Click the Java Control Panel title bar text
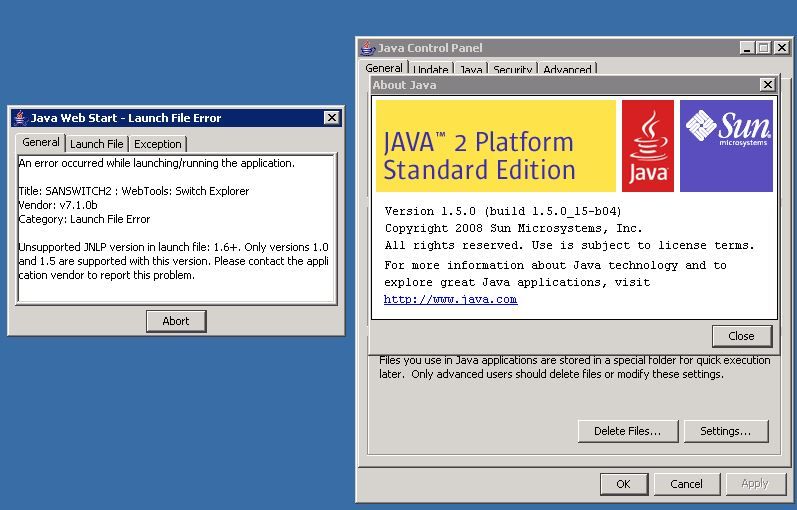The width and height of the screenshot is (797, 510). click(430, 48)
